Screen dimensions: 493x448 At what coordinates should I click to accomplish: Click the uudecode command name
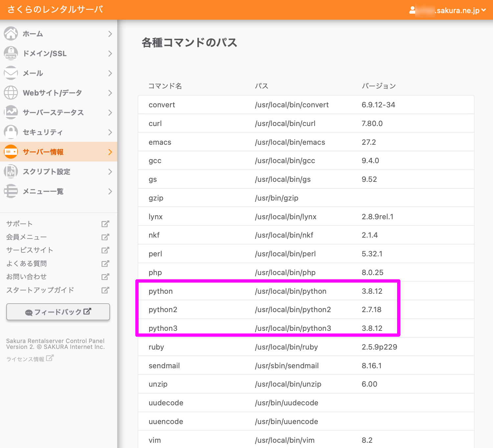tap(166, 403)
